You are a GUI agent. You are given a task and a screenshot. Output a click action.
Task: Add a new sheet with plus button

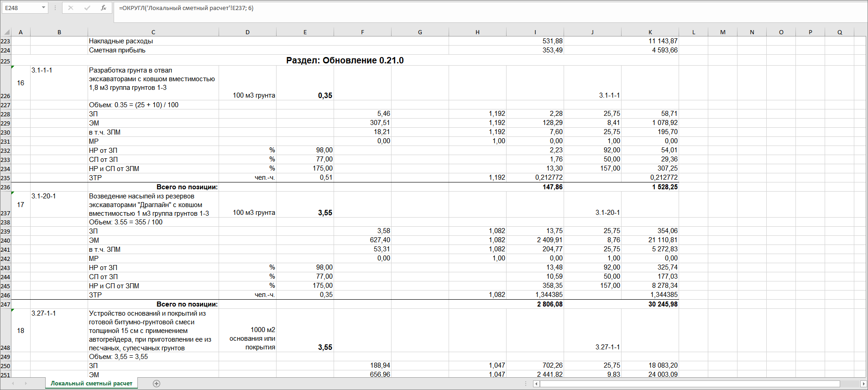coord(157,384)
